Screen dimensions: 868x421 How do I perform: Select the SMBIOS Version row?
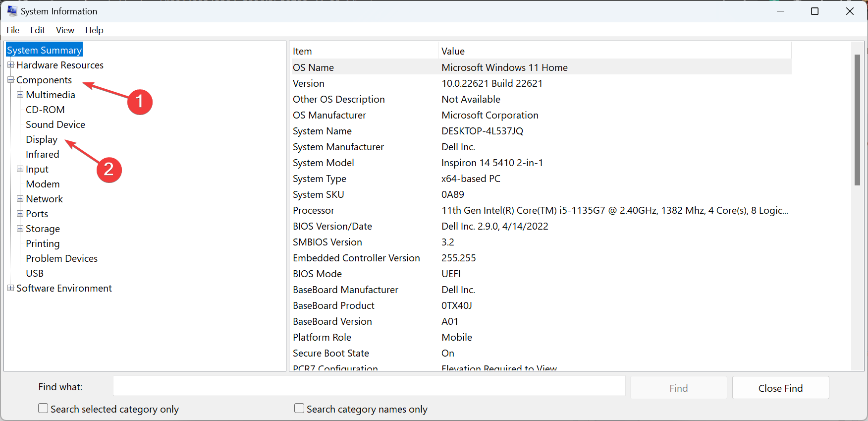tap(542, 242)
